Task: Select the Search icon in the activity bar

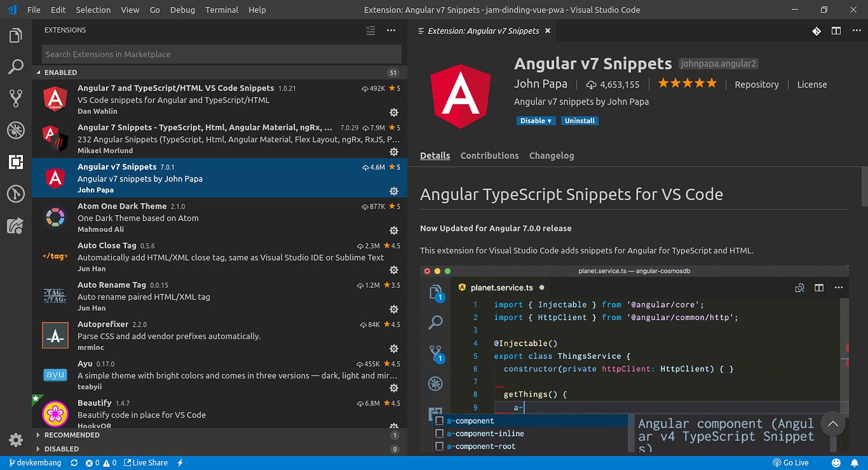Action: point(15,66)
